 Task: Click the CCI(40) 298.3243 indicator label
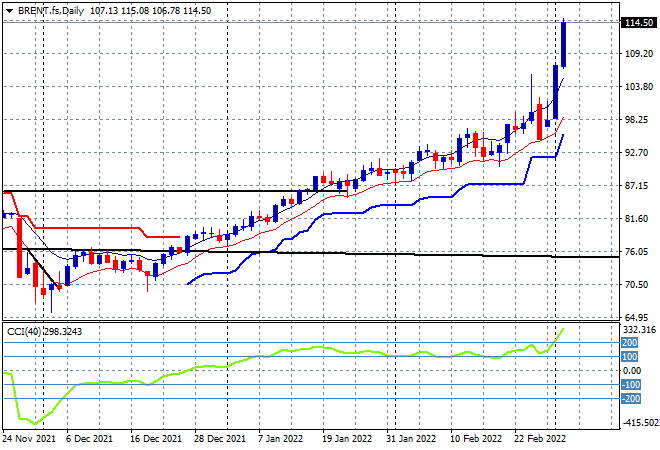click(x=45, y=332)
